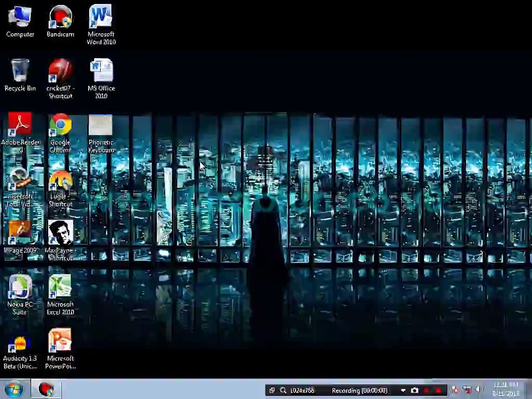
Task: Click Bandicam bar window-target icon
Action: click(272, 391)
